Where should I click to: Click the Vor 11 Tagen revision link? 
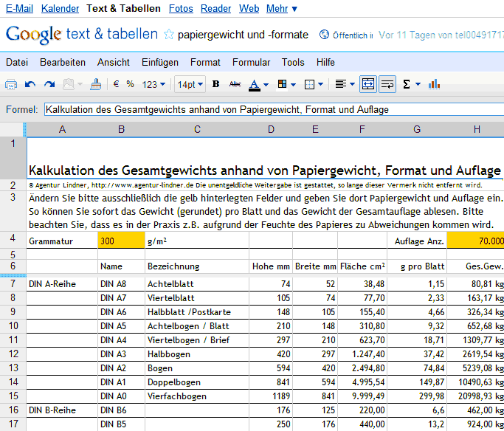441,35
